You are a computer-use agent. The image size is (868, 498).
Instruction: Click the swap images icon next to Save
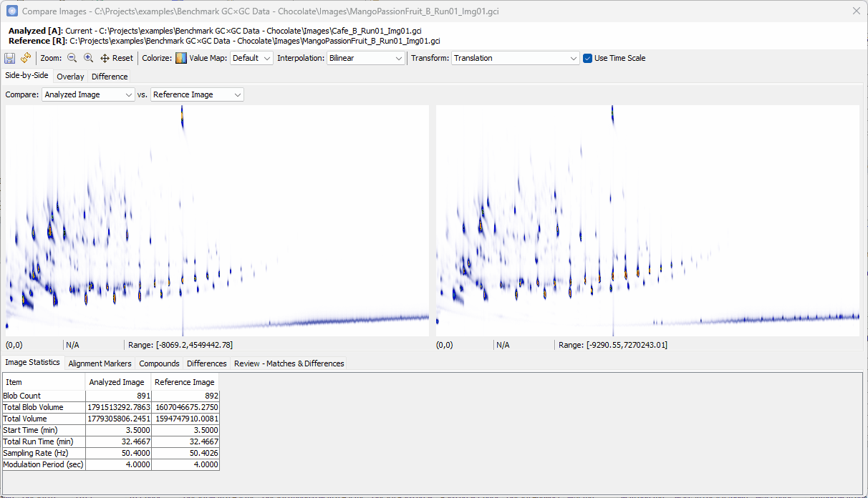pyautogui.click(x=26, y=59)
